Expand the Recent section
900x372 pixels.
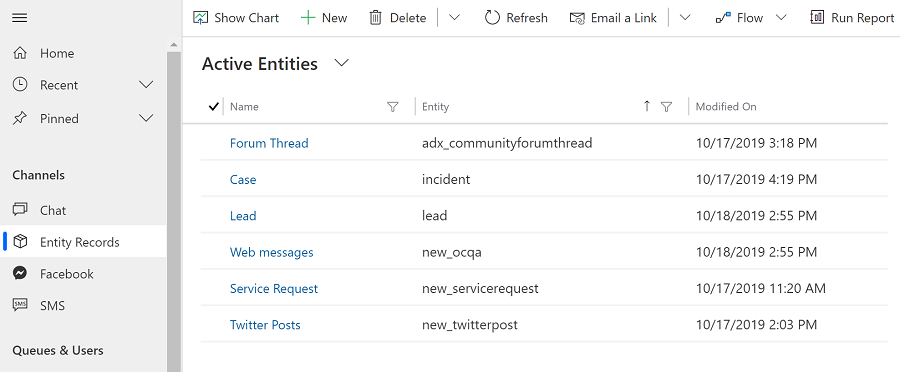click(146, 85)
